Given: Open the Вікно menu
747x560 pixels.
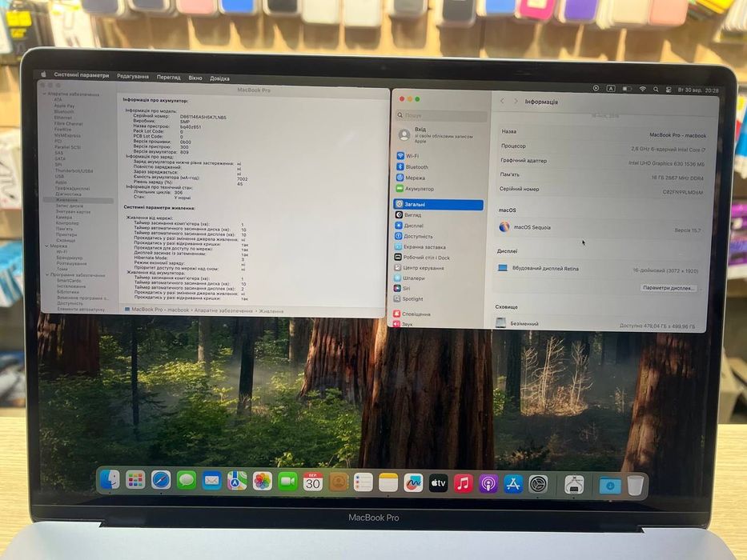Looking at the screenshot, I should pos(195,78).
